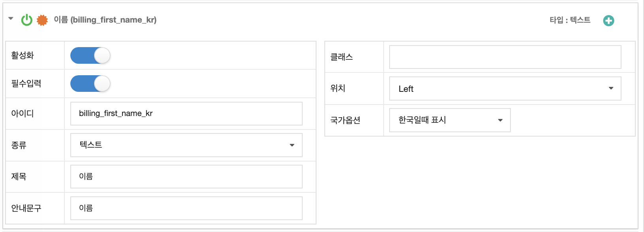Toggle the 필수입력 switch
The width and height of the screenshot is (644, 232).
(90, 84)
